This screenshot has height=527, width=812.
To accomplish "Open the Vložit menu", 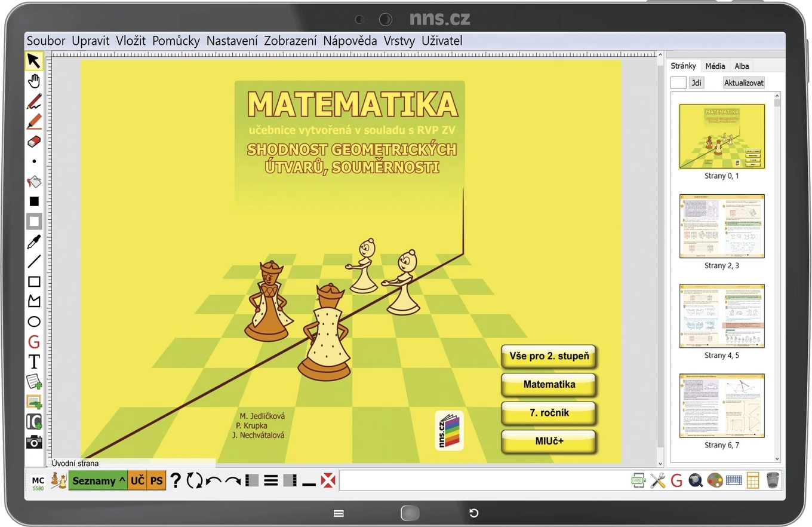I will click(131, 41).
